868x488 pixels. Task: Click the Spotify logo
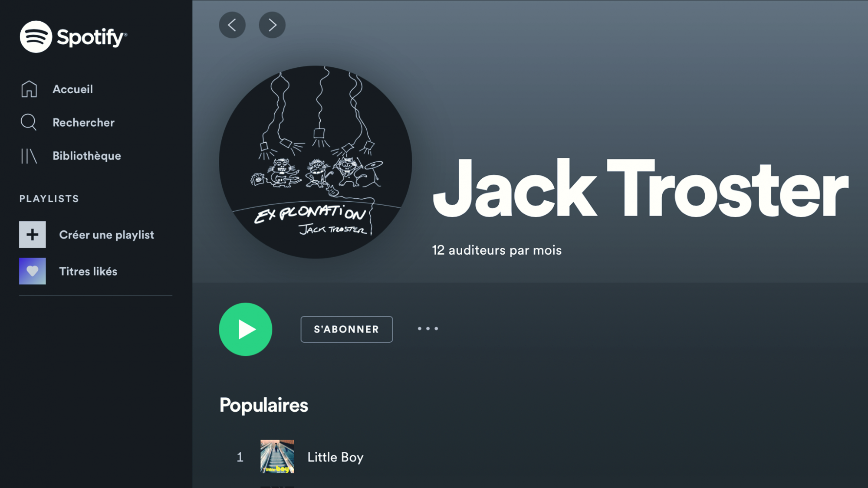73,37
